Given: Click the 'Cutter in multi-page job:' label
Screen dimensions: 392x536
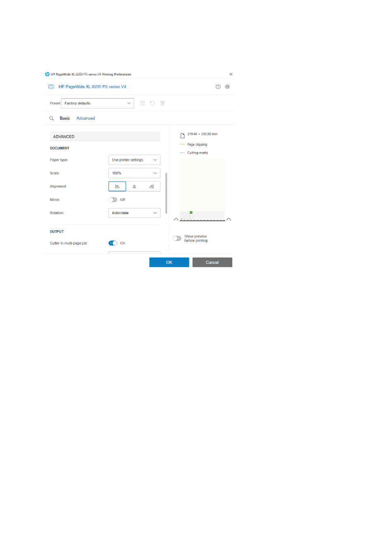Looking at the screenshot, I should coord(69,243).
